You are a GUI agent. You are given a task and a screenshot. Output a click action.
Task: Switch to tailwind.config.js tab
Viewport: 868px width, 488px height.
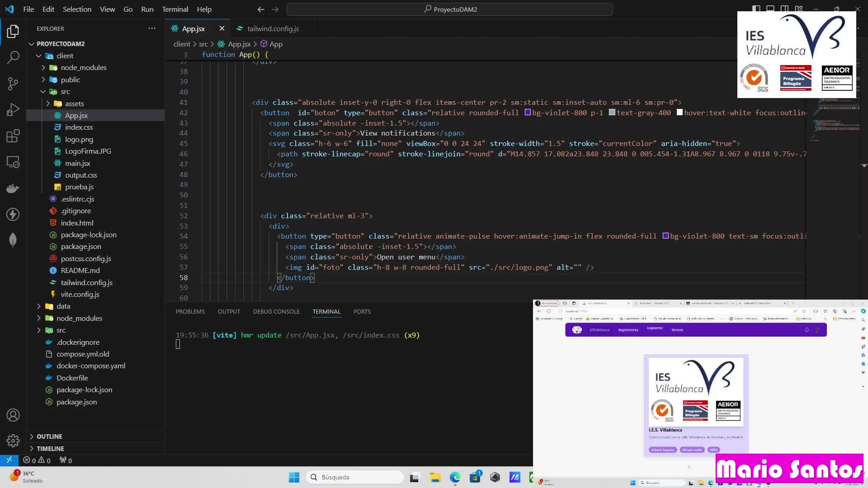273,28
